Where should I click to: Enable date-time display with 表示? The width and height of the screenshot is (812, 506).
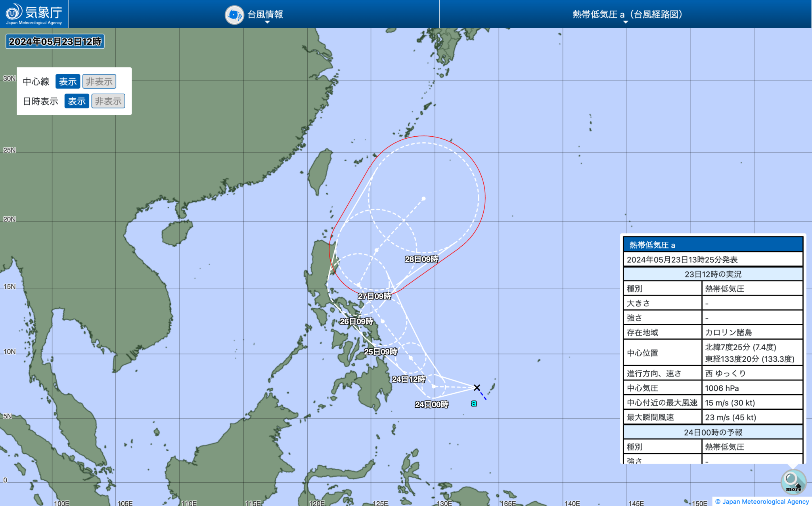click(77, 101)
